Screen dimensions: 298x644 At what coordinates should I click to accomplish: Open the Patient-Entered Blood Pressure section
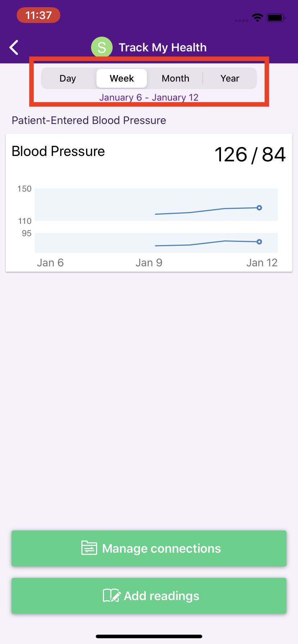coord(89,120)
